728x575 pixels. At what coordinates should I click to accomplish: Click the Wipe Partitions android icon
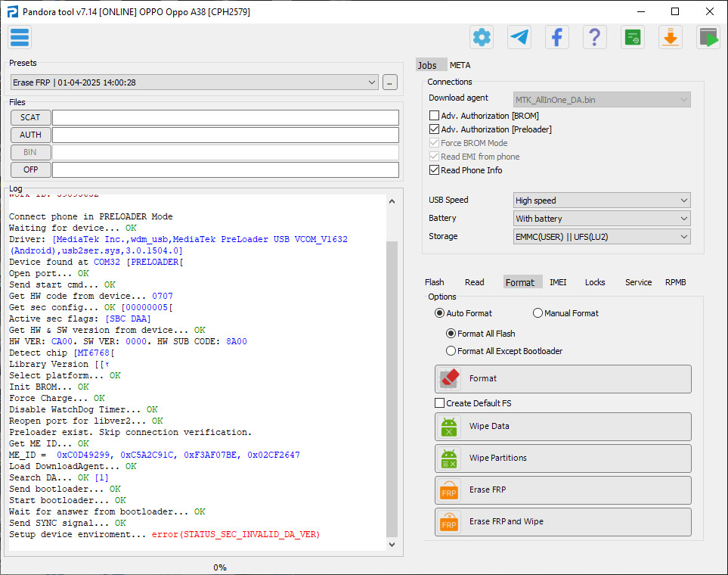(x=449, y=458)
